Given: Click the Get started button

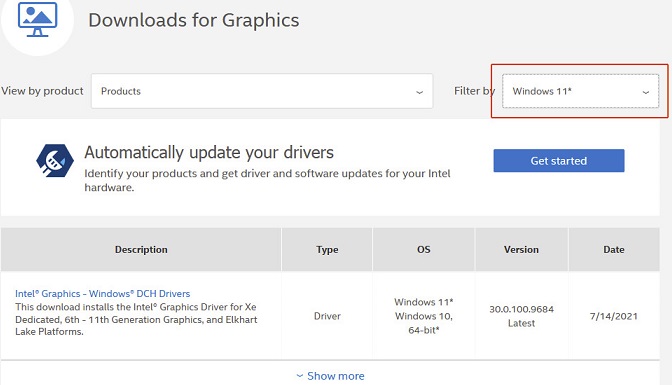Looking at the screenshot, I should (x=559, y=161).
